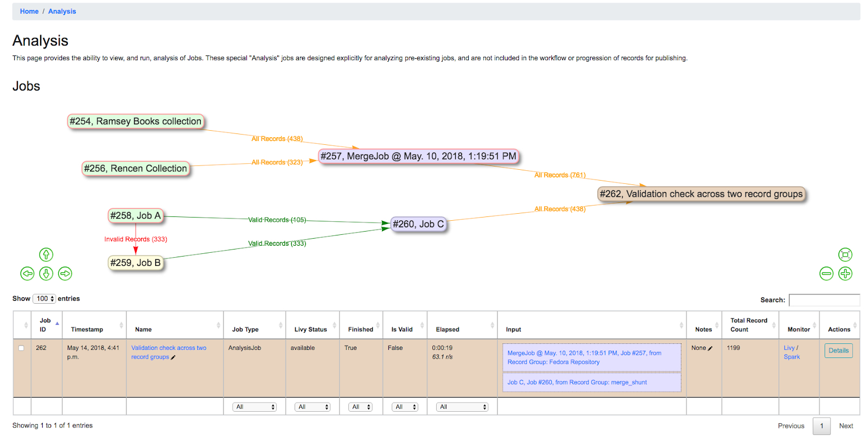
Task: Sort table by Notes column
Action: pos(704,325)
